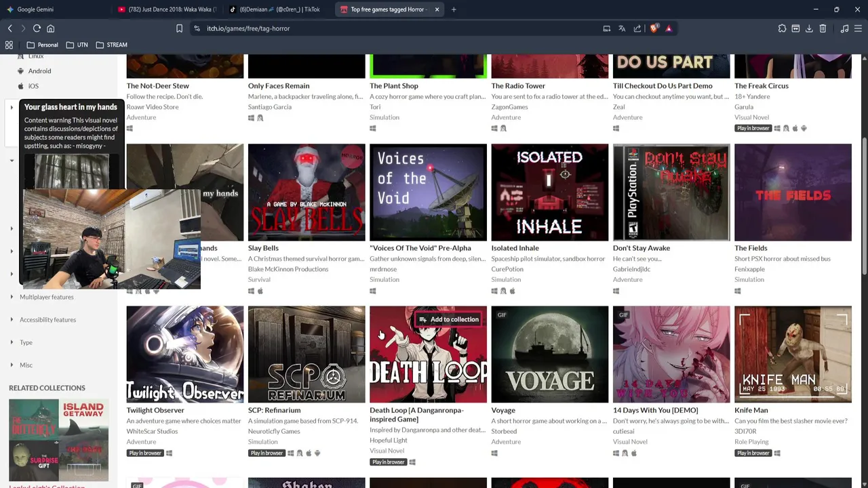Viewport: 868px width, 488px height.
Task: Click the Linux icon under Only Faces Remain
Action: [x=260, y=118]
